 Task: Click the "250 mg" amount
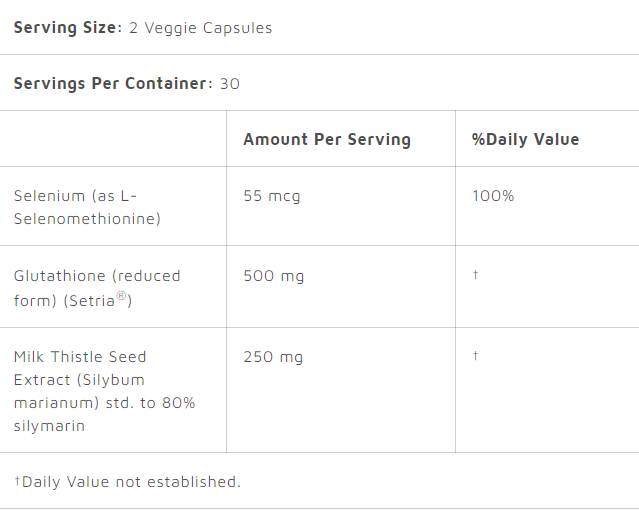[x=273, y=357]
